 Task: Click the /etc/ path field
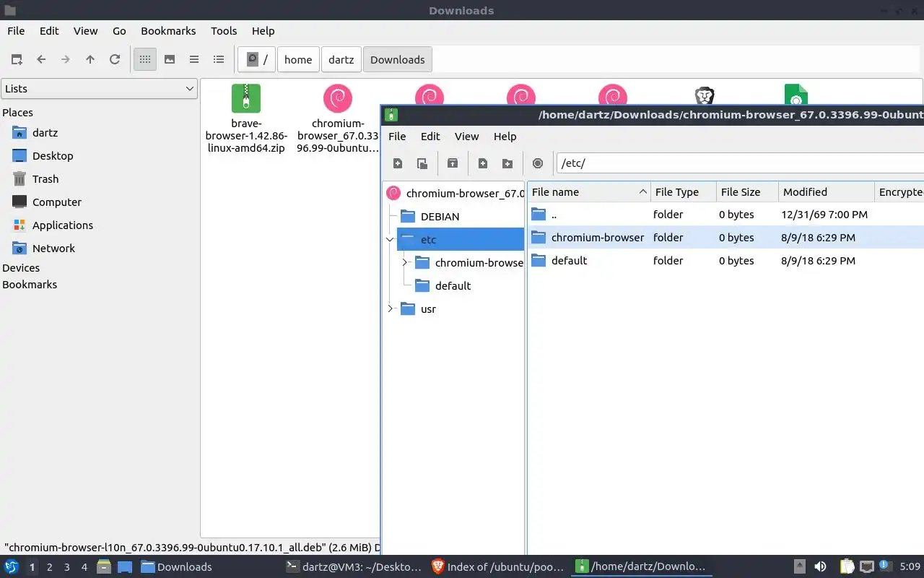pos(740,163)
